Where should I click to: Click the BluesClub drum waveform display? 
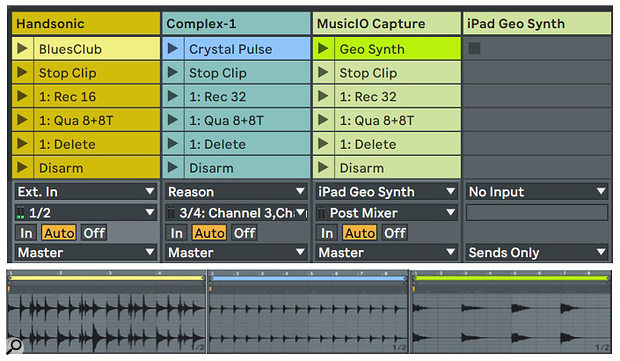107,323
